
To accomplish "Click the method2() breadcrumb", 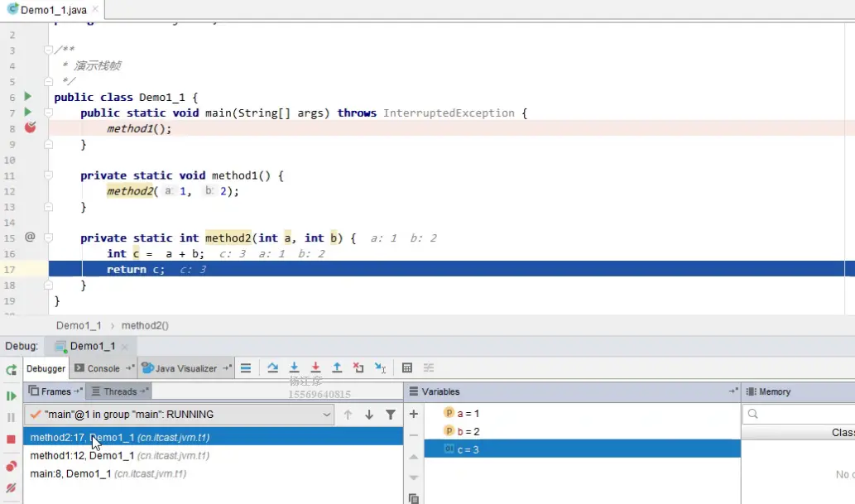I will point(145,325).
